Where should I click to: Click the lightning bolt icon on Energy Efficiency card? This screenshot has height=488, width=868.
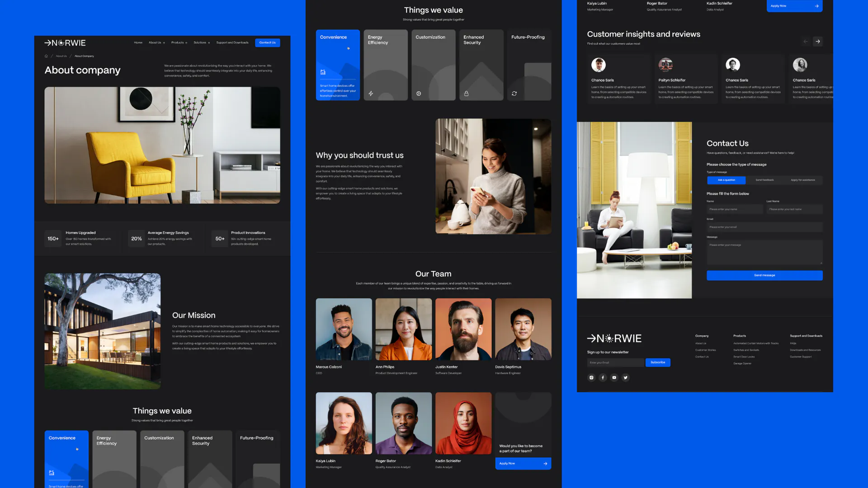click(371, 94)
